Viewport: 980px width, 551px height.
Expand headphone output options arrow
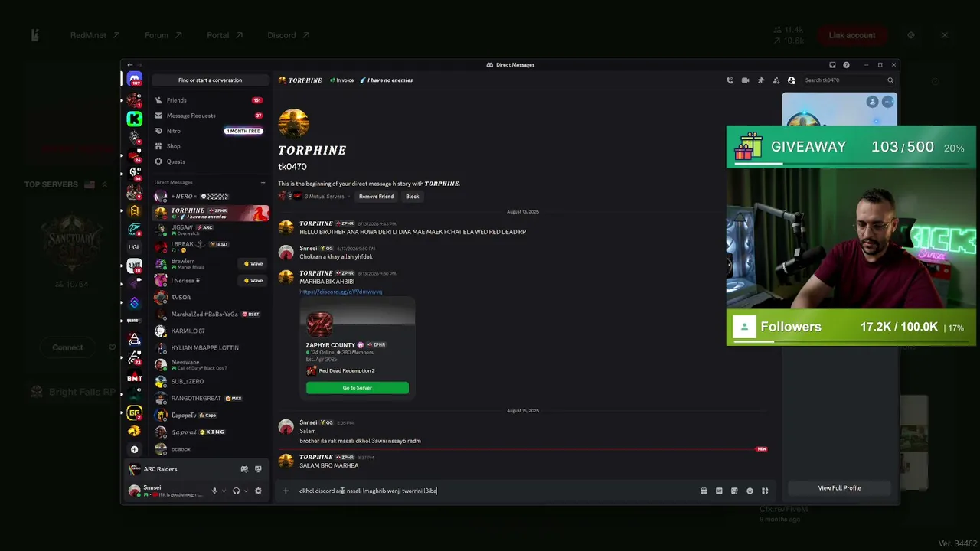click(x=245, y=491)
